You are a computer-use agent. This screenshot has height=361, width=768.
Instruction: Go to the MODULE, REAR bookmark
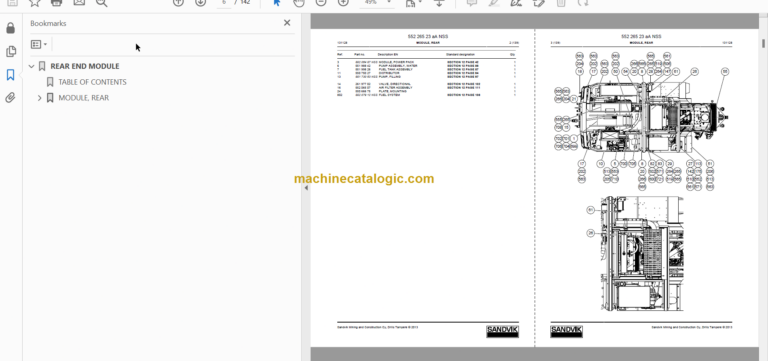84,98
